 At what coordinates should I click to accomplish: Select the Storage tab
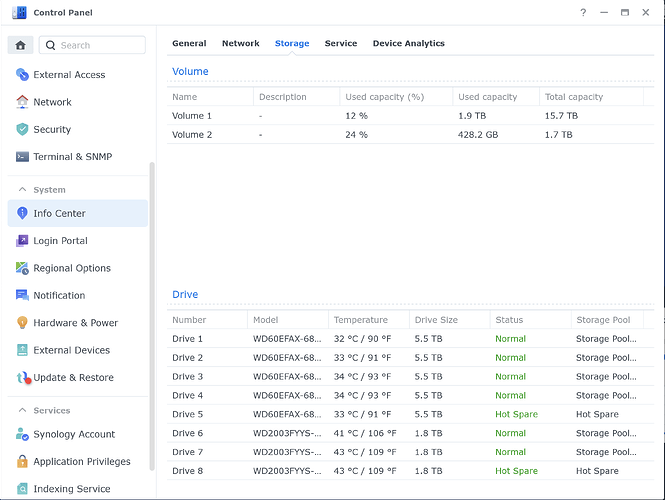[x=292, y=43]
